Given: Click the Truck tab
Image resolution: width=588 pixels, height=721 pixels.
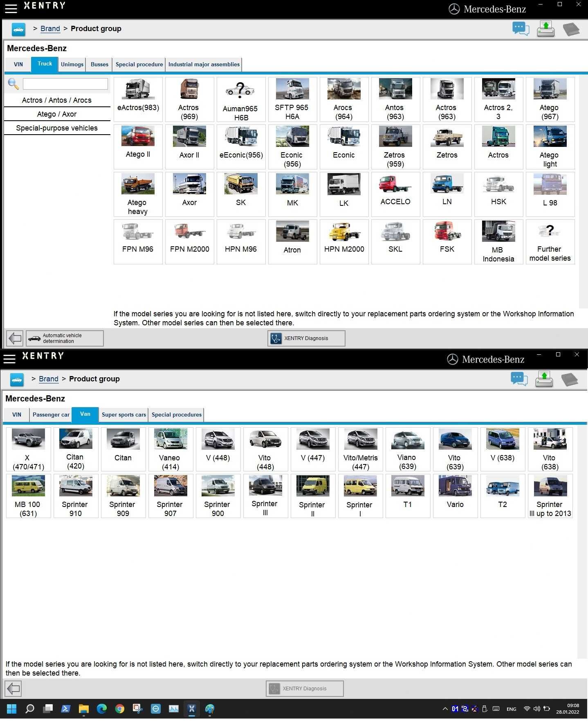Looking at the screenshot, I should (45, 64).
